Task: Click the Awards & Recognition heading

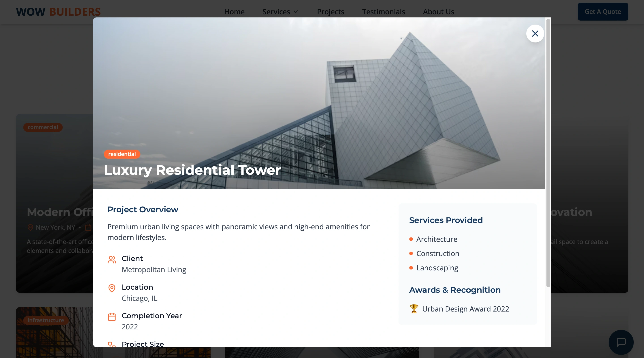Action: [455, 290]
